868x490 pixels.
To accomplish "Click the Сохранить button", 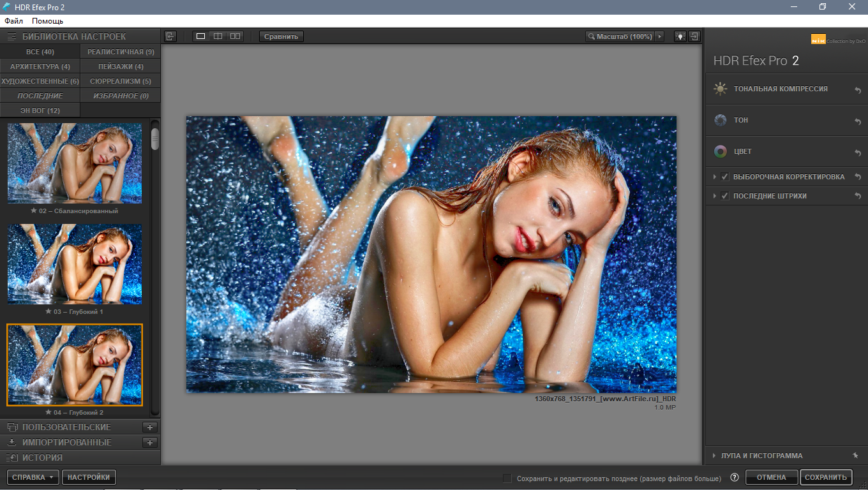I will 825,477.
